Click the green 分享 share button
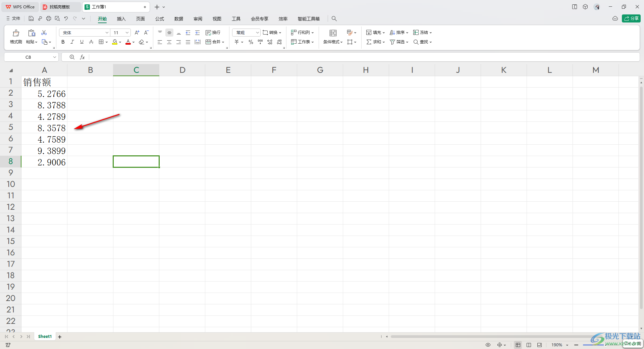Viewport: 644px width, 349px height. (x=631, y=18)
